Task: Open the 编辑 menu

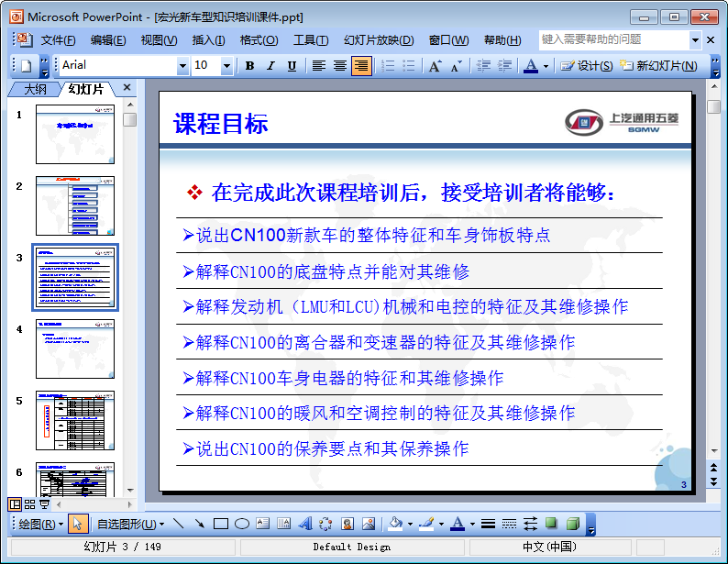Action: [x=108, y=40]
